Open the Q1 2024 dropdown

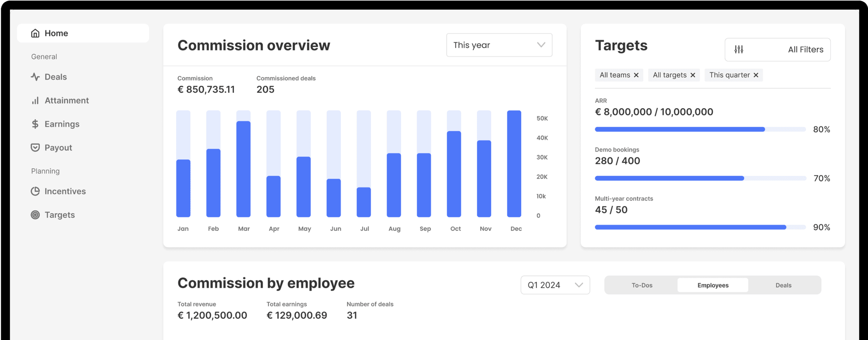point(555,285)
